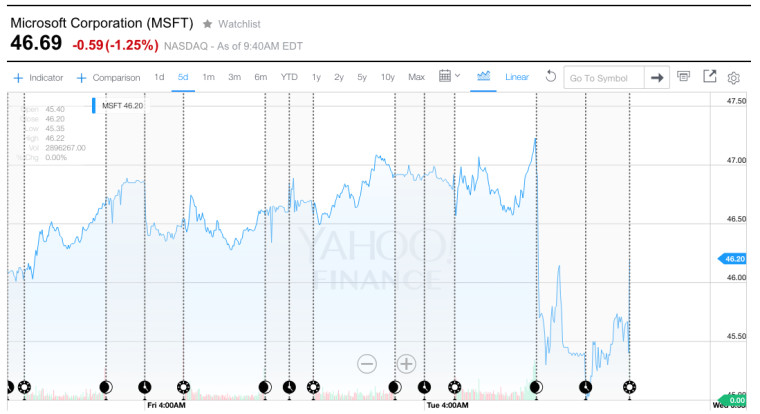Click the plus icon to add a Comparison
The height and width of the screenshot is (414, 760).
81,77
